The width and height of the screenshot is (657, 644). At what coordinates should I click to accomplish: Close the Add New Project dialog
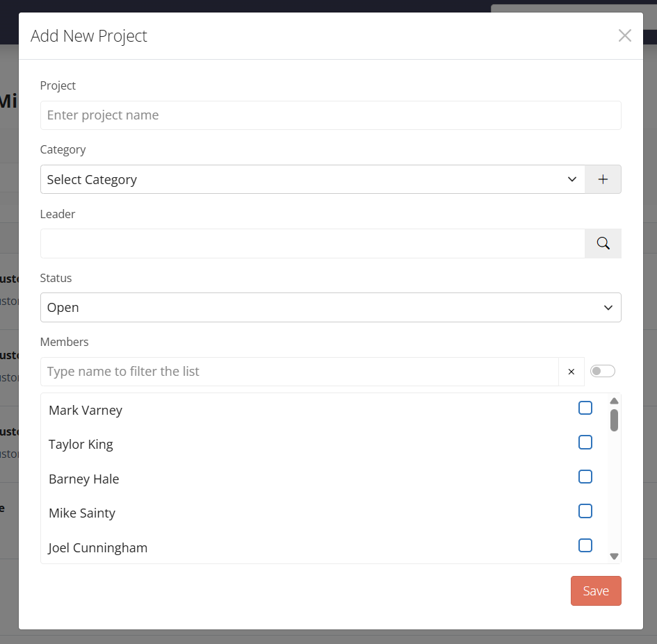point(624,36)
